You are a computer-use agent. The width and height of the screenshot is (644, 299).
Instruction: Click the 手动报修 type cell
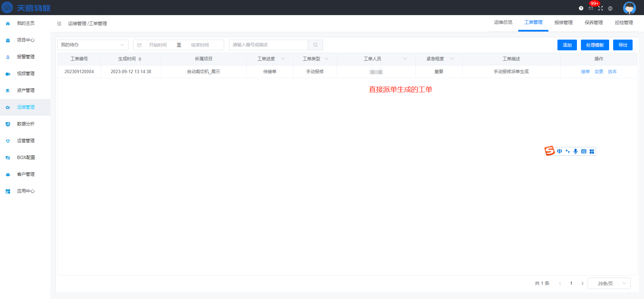[x=315, y=72]
